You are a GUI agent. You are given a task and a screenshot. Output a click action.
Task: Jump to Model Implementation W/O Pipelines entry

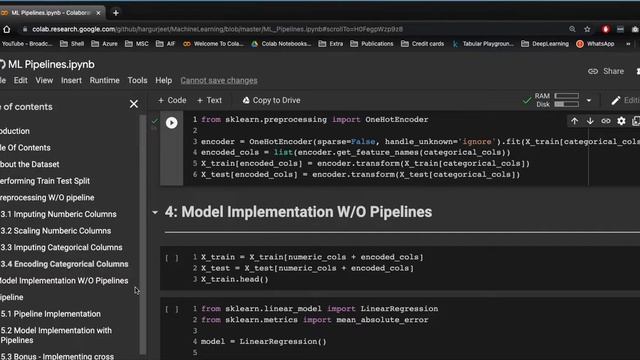tap(64, 281)
